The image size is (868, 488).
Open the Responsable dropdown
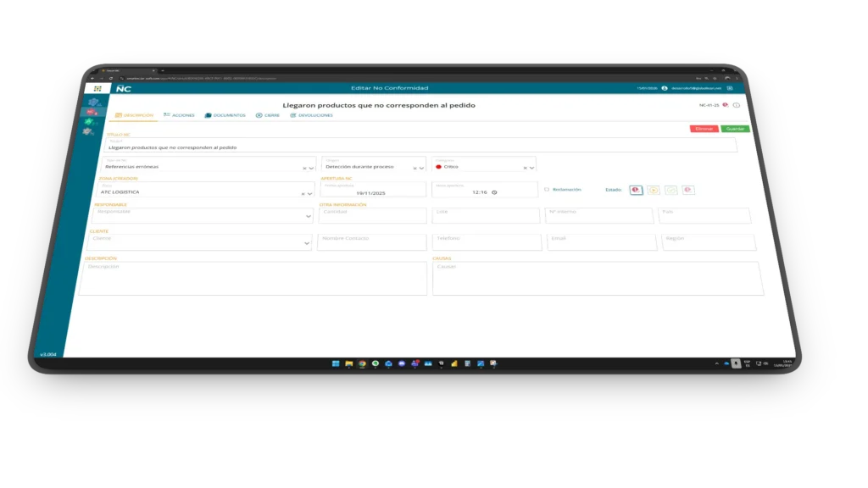click(x=309, y=217)
